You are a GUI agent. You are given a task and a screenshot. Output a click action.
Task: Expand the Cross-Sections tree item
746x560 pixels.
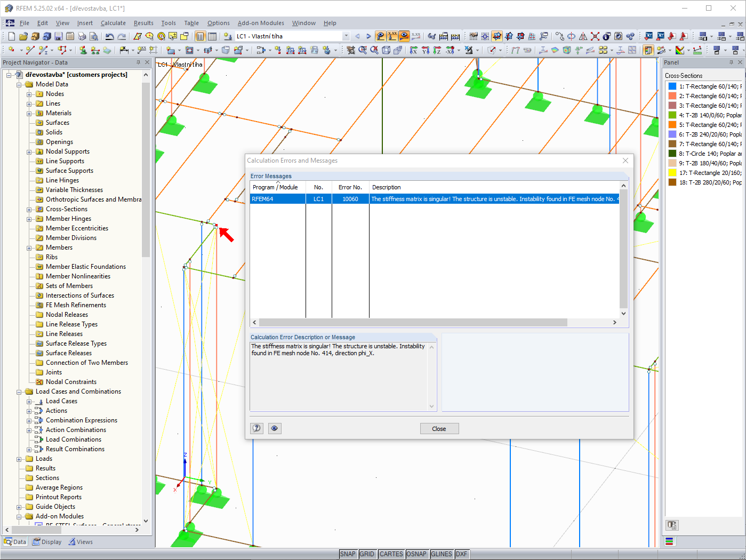pos(29,209)
